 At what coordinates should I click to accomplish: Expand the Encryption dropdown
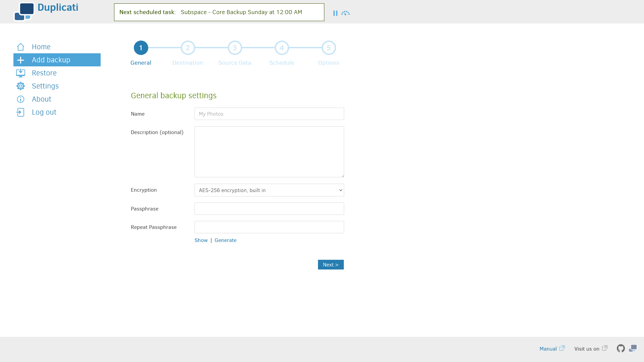(x=269, y=190)
